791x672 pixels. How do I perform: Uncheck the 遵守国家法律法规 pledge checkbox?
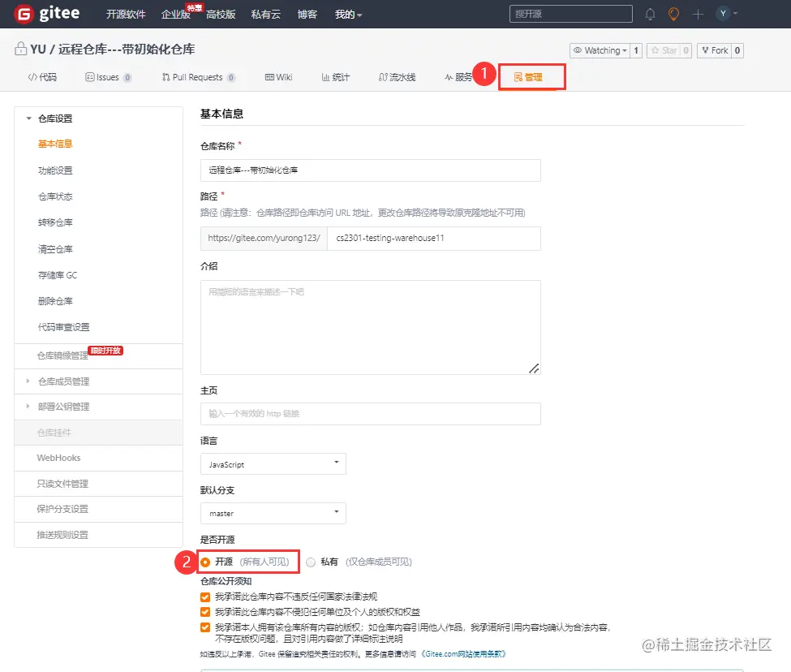(x=205, y=596)
